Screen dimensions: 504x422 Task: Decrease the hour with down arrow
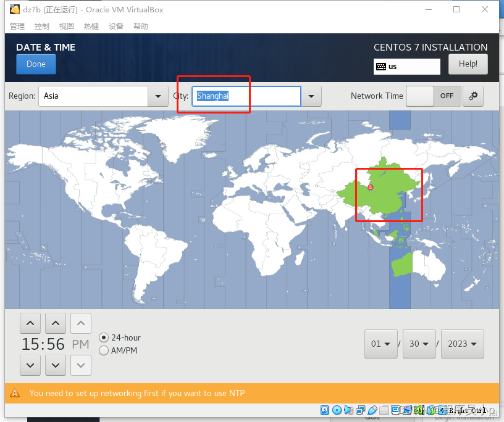(30, 365)
